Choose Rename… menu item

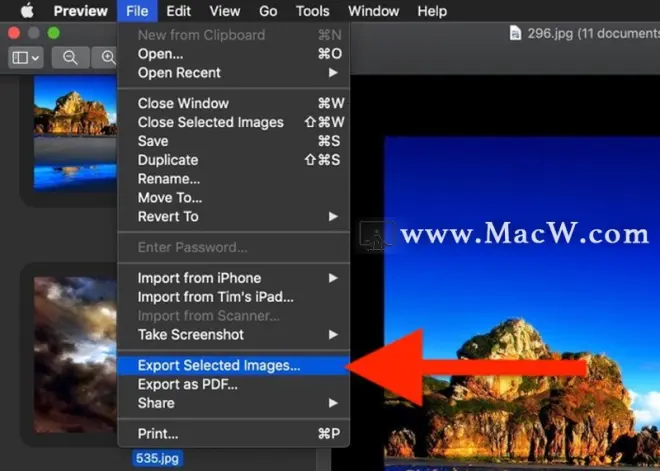pyautogui.click(x=234, y=179)
